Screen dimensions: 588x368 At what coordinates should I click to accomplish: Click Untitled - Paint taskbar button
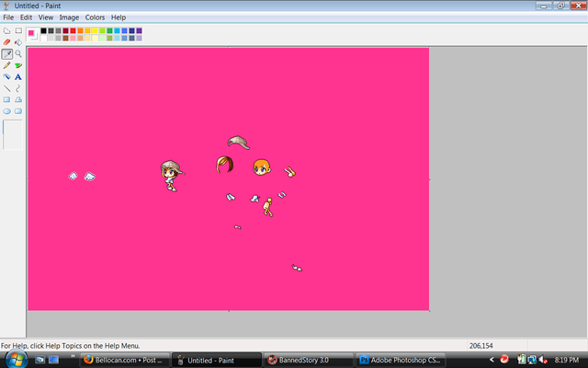[x=217, y=361]
